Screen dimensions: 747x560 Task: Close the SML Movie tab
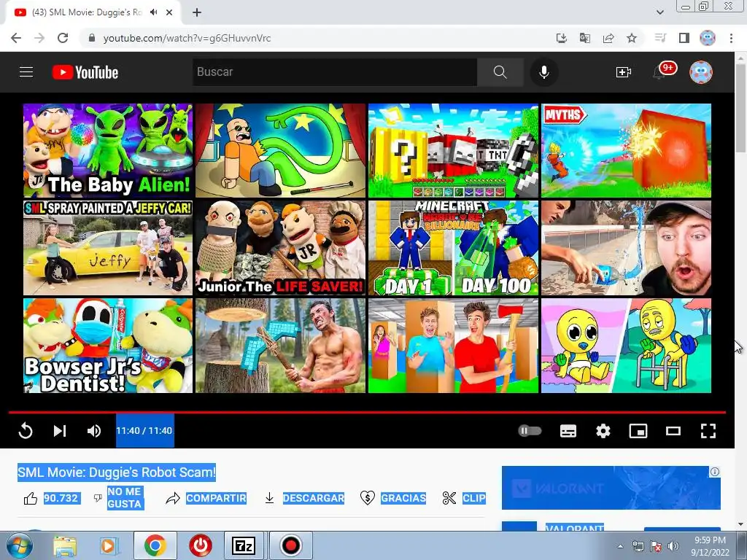pyautogui.click(x=169, y=12)
